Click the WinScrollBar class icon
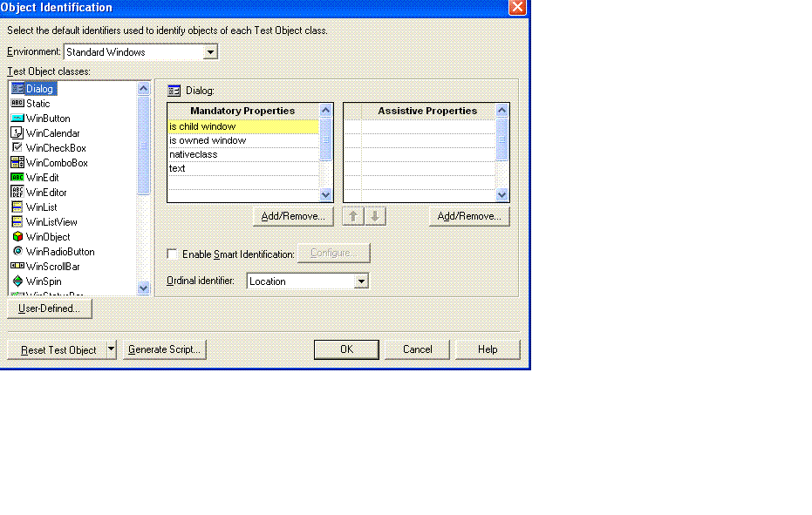Screen dimensions: 812x515 point(17,266)
